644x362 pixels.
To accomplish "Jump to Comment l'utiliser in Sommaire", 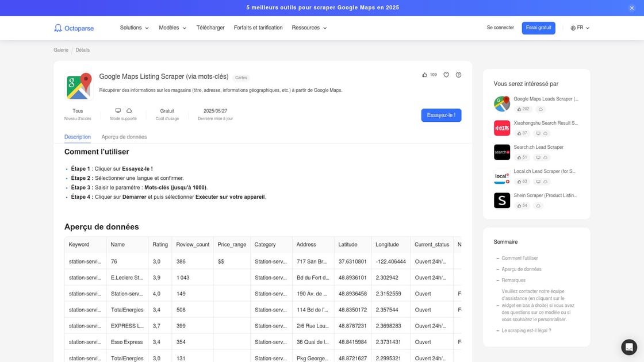I will (x=520, y=258).
